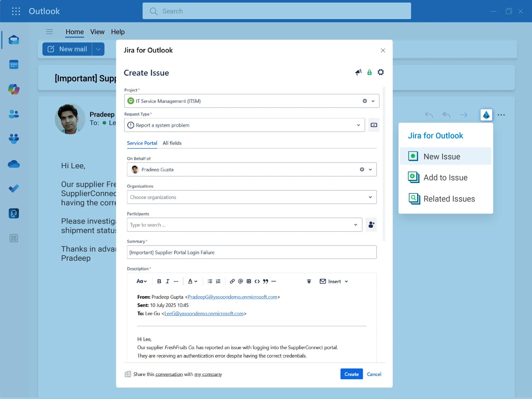
Task: Select Add to Issue in Jira menu
Action: pos(445,177)
